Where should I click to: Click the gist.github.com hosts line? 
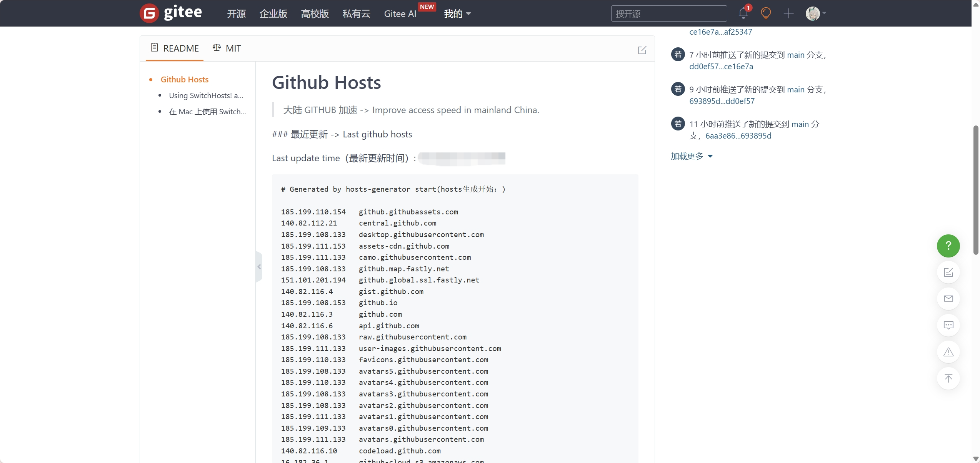352,292
